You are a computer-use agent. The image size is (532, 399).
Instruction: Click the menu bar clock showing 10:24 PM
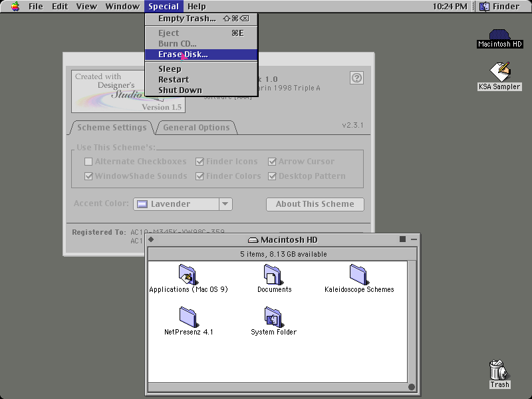coord(450,7)
